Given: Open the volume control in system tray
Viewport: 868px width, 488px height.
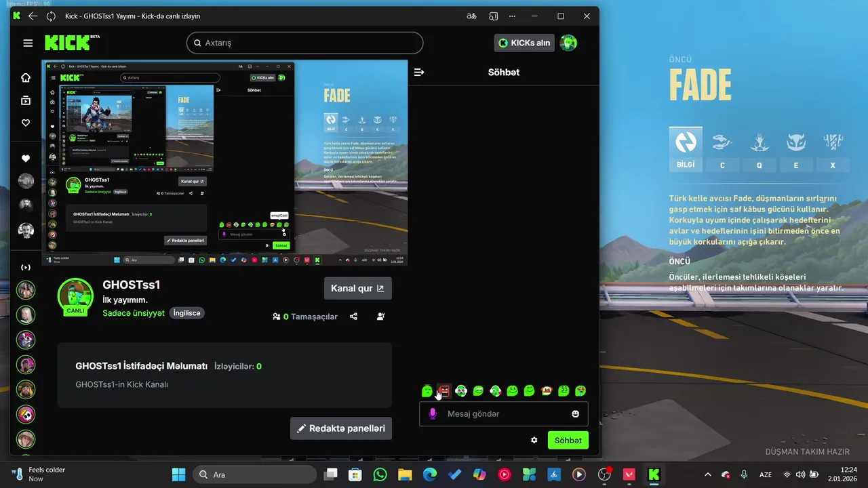Looking at the screenshot, I should click(x=800, y=474).
